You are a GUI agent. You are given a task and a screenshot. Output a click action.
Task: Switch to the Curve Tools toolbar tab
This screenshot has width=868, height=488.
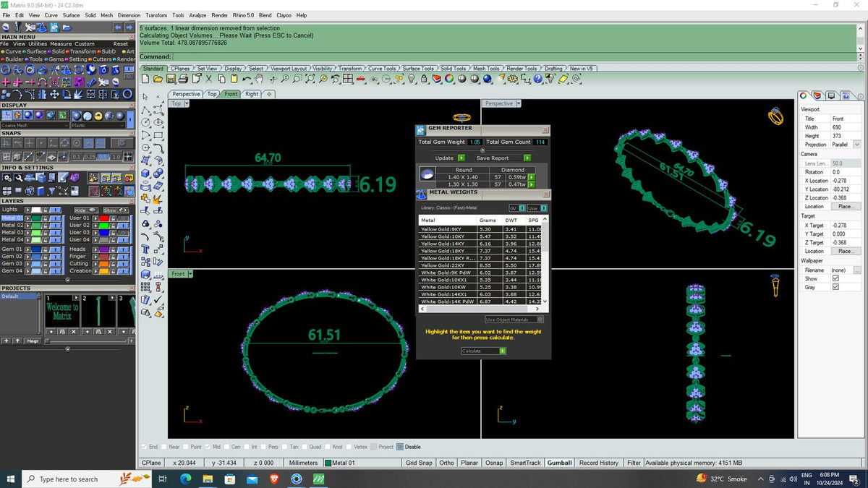click(x=382, y=69)
